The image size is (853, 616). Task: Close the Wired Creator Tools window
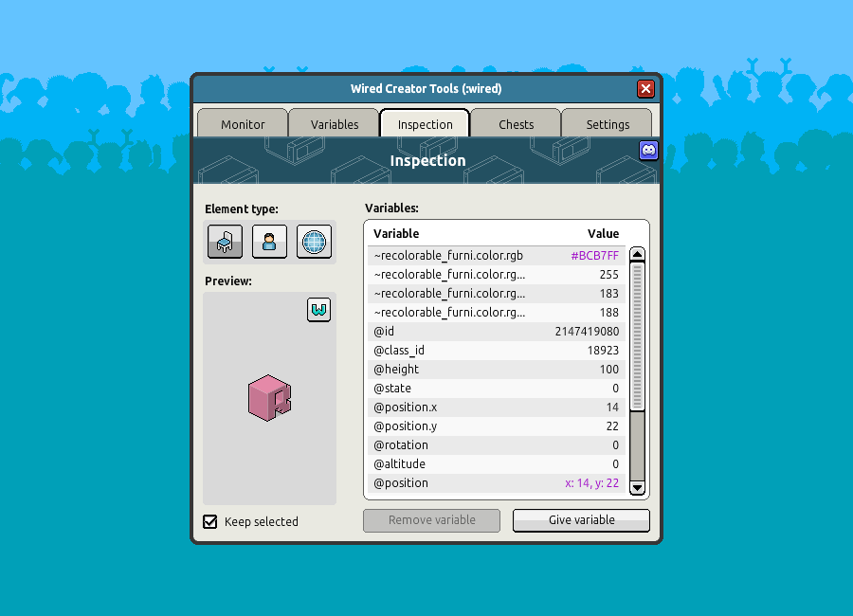(x=645, y=89)
